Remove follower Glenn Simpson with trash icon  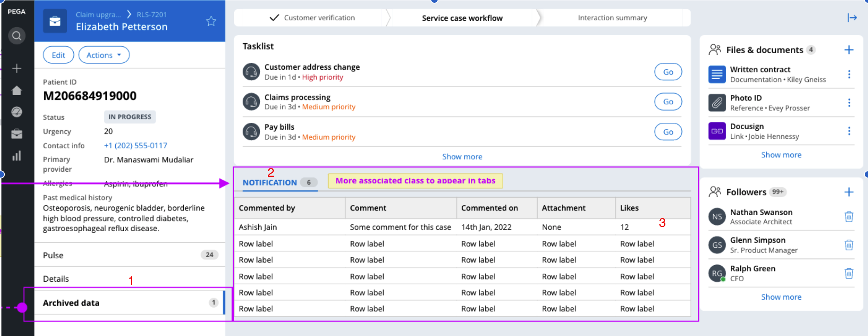[849, 245]
